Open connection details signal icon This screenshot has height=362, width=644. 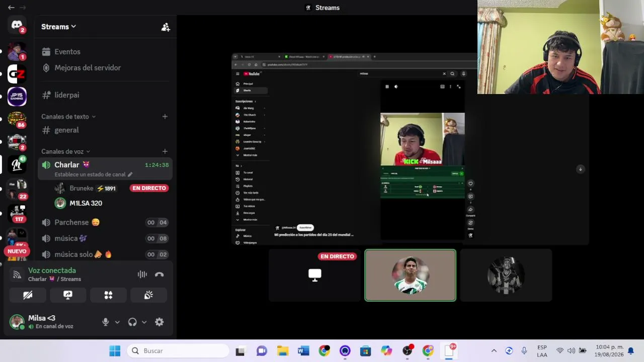pyautogui.click(x=17, y=275)
